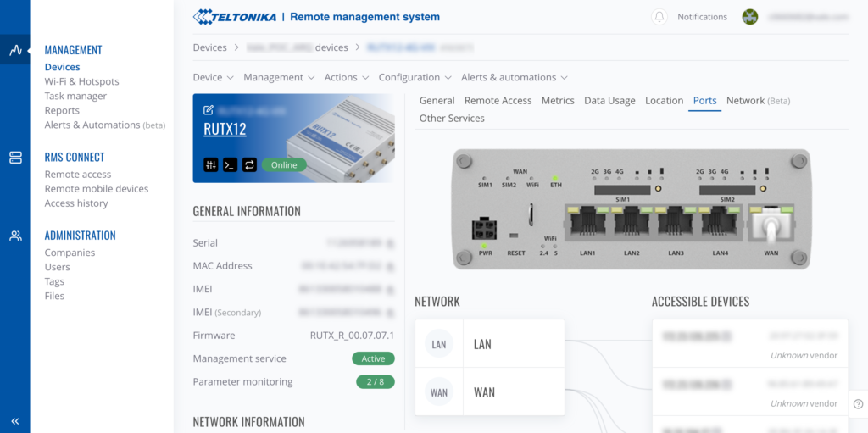
Task: Click the refresh device arrows icon
Action: click(250, 164)
